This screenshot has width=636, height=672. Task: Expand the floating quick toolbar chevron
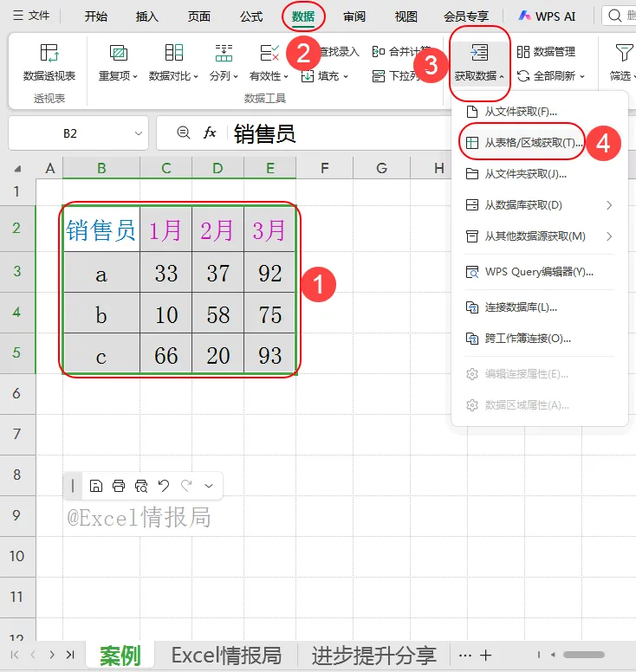[x=209, y=486]
